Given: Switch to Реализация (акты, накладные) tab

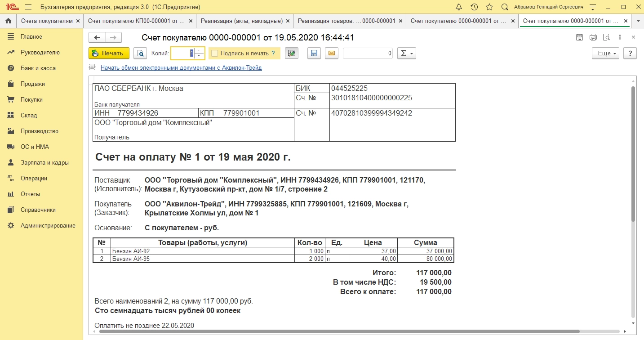Looking at the screenshot, I should [242, 21].
